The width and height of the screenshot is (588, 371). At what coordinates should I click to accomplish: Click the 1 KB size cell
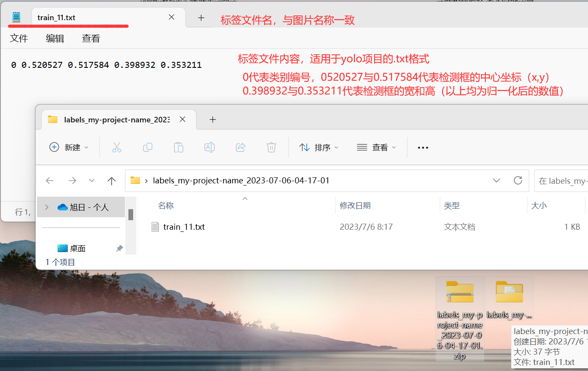tap(572, 227)
